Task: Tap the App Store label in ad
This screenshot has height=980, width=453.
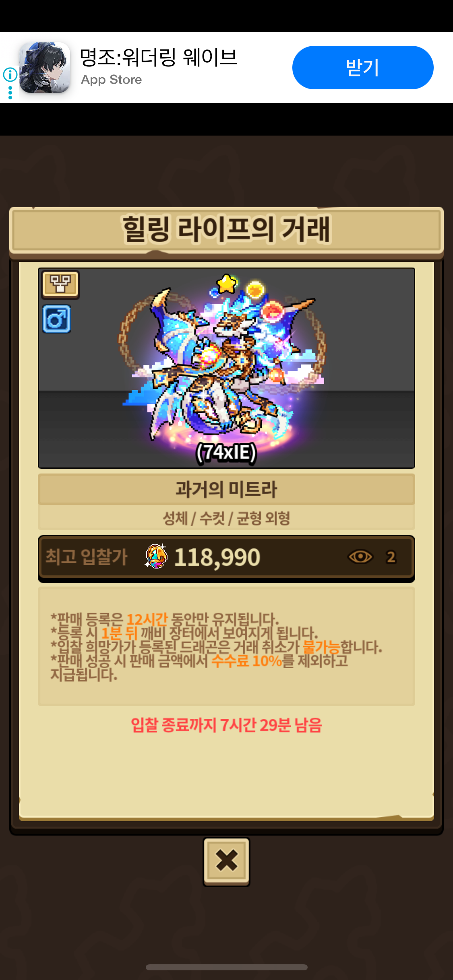Action: click(x=112, y=80)
